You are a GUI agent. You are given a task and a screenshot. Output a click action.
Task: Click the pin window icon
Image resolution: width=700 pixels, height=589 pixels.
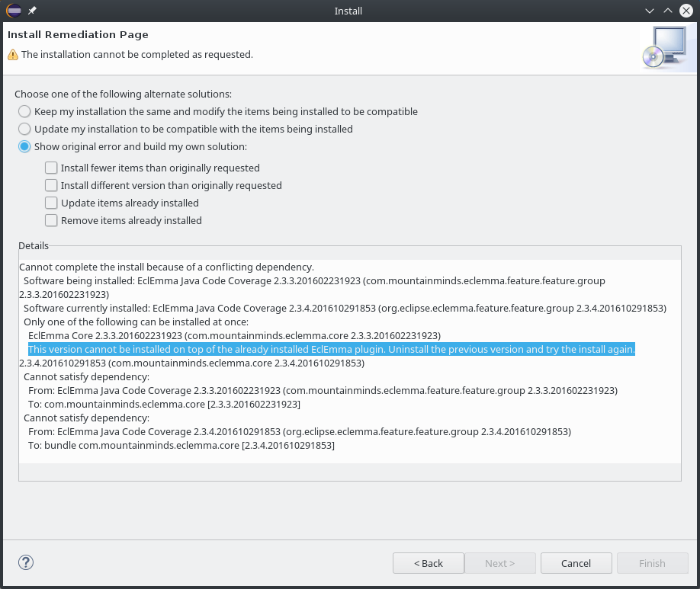click(x=32, y=11)
